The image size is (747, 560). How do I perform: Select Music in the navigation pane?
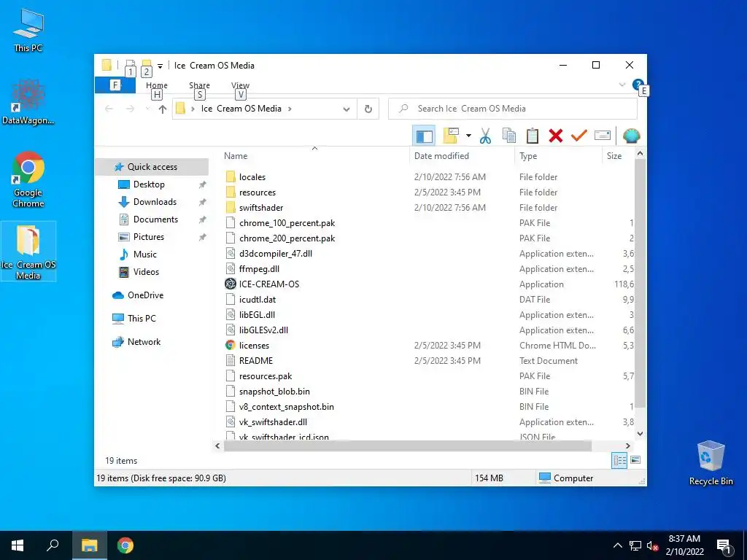point(145,254)
